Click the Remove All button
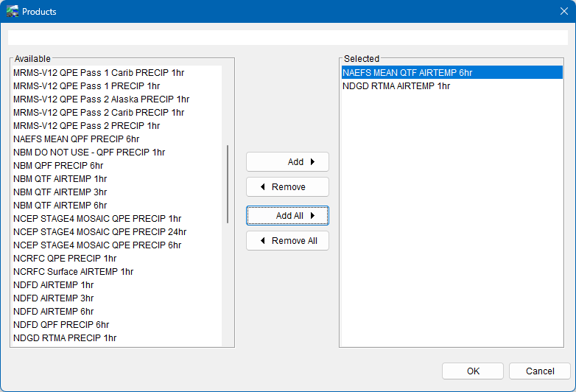The width and height of the screenshot is (576, 392). tap(287, 241)
